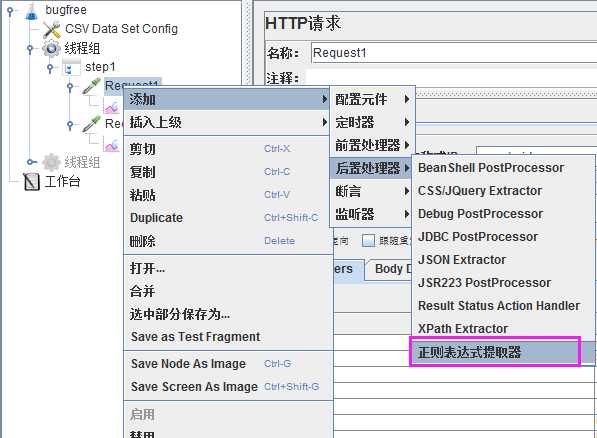
Task: Click the 名称 field containing Request1
Action: [454, 53]
